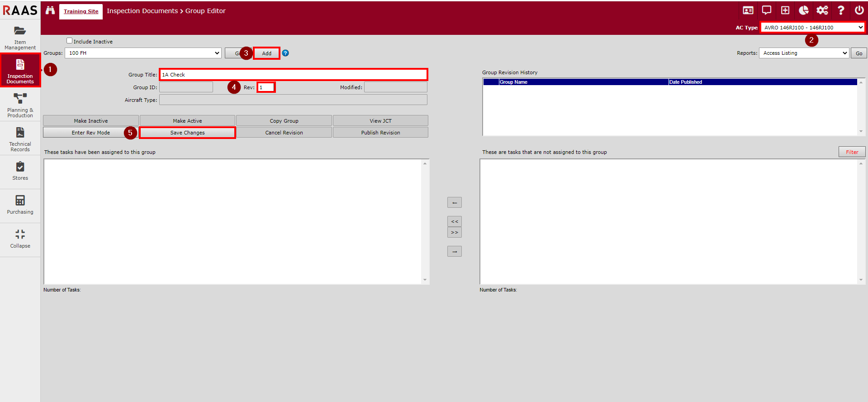Screen dimensions: 868x402
Task: Enable the Include Inactive checkbox
Action: pyautogui.click(x=70, y=41)
